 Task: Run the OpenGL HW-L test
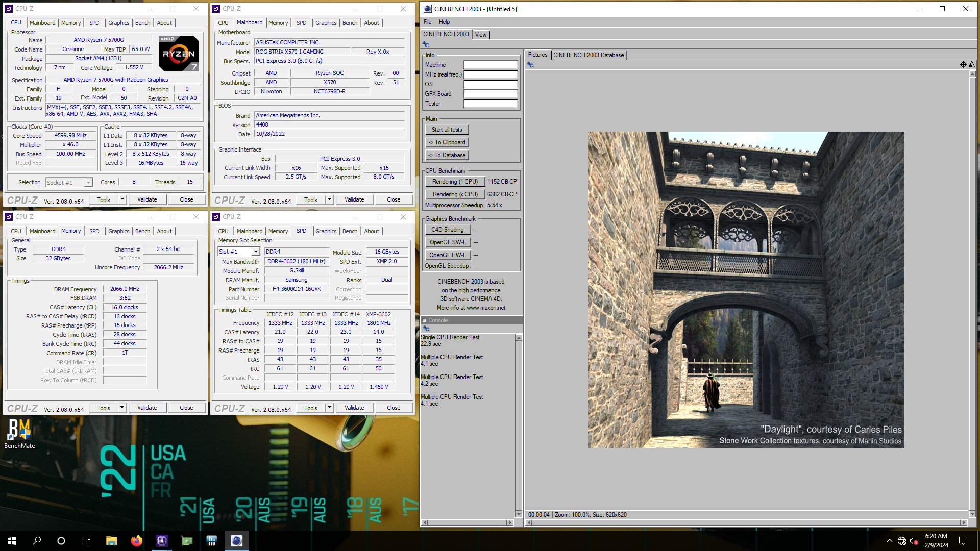click(448, 255)
